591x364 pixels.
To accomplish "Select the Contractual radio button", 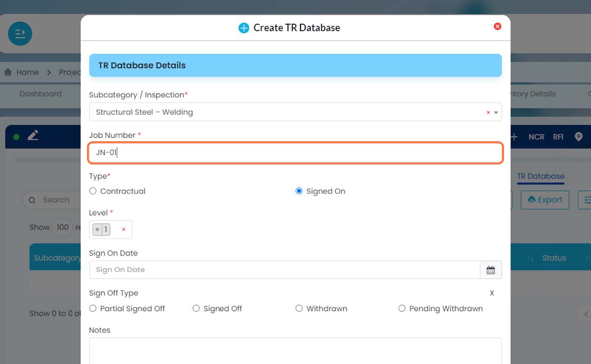I will pyautogui.click(x=93, y=191).
